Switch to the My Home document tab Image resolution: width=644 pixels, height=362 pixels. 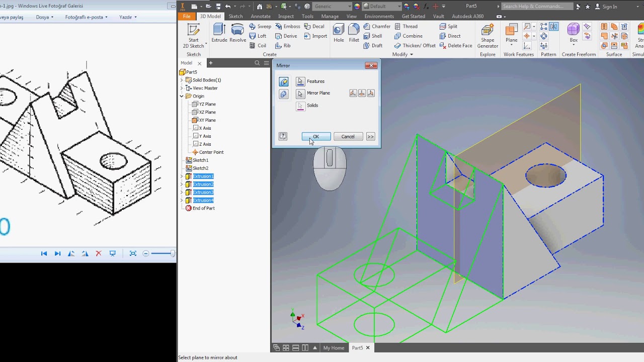(334, 348)
